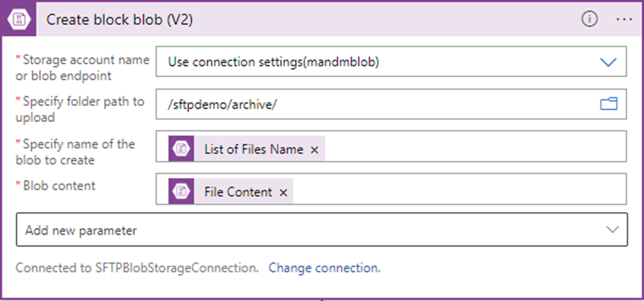
Task: Expand the Add new parameter dropdown arrow
Action: 612,230
